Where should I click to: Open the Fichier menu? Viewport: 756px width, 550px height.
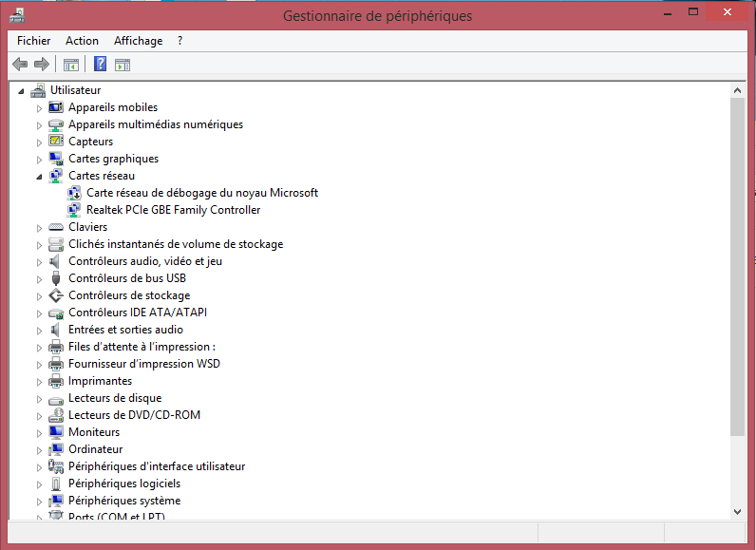pos(34,41)
